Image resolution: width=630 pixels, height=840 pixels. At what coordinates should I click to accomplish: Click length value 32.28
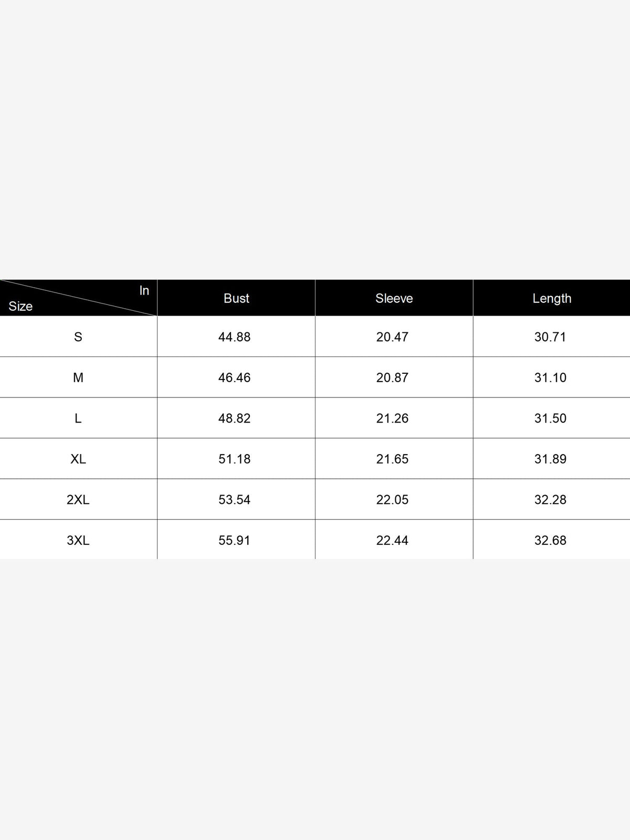[x=550, y=500]
